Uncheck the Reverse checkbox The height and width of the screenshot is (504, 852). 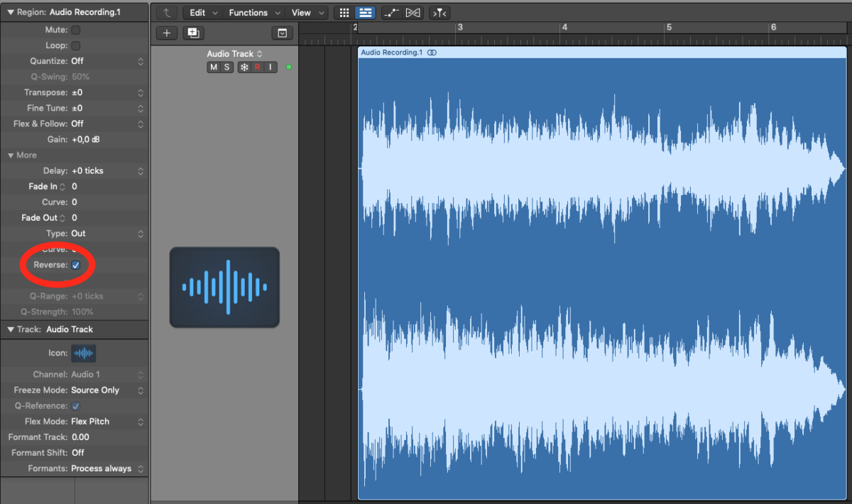point(76,265)
